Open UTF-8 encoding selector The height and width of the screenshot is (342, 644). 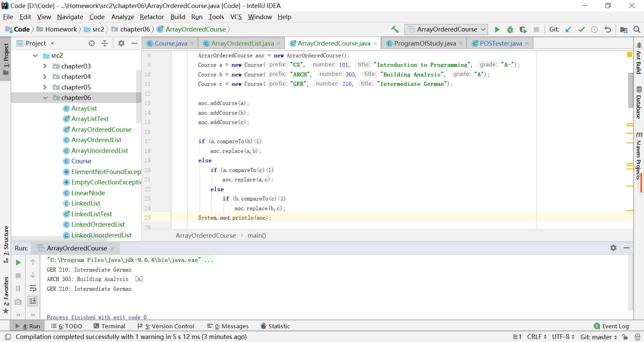[563, 337]
